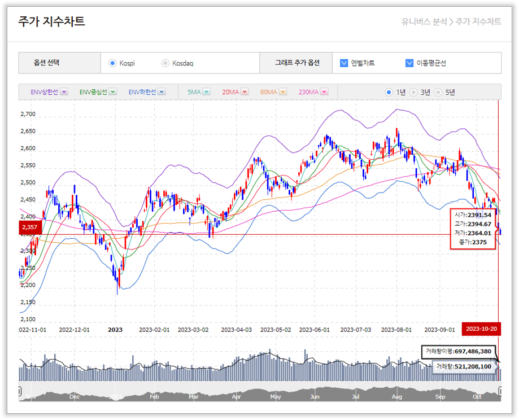Click the 230MA dropdown arrow icon

[x=325, y=92]
